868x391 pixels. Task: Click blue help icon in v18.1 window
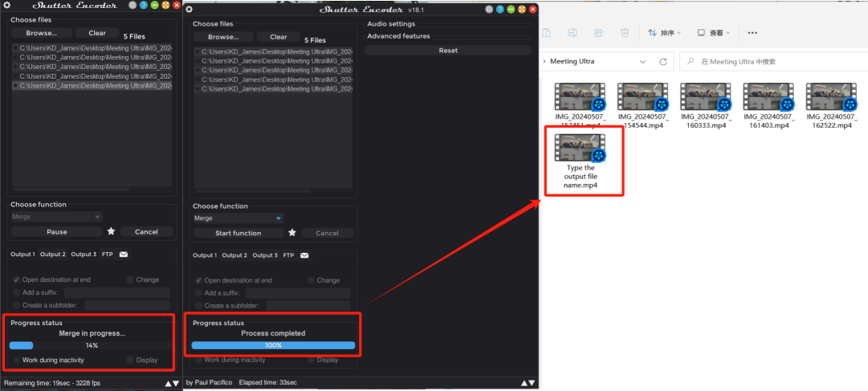[500, 10]
